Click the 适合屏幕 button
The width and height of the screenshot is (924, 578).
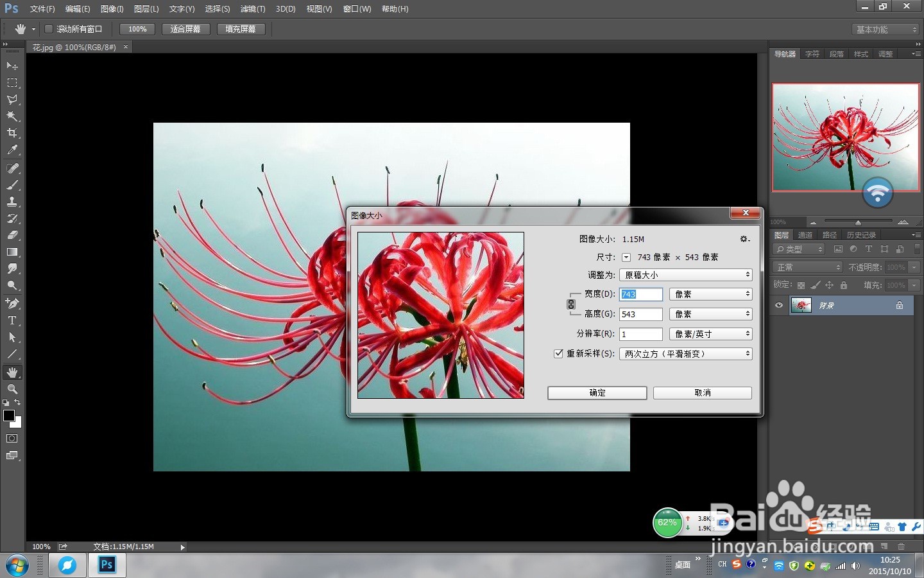coord(185,29)
